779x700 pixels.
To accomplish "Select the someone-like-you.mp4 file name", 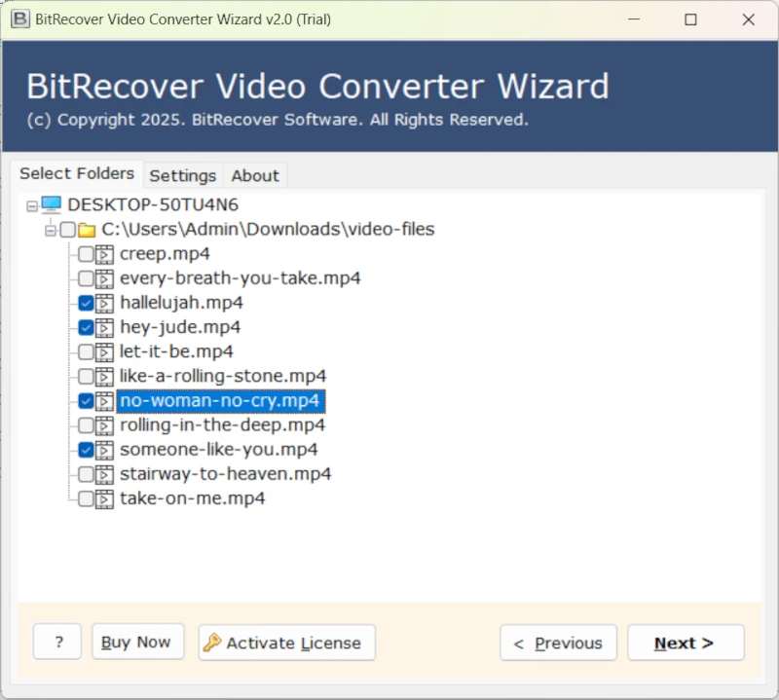I will (218, 450).
